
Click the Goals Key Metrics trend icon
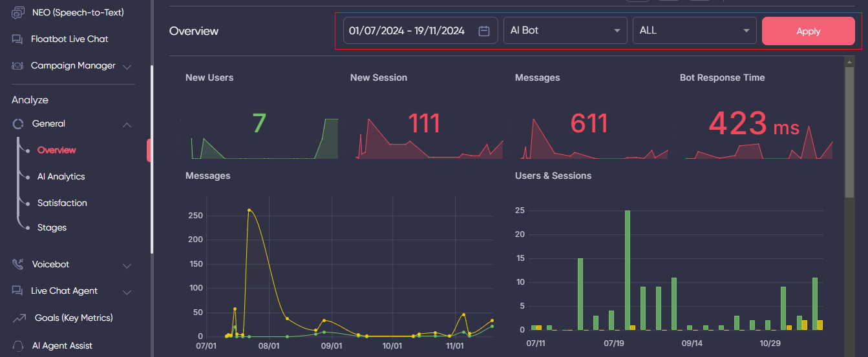(18, 318)
